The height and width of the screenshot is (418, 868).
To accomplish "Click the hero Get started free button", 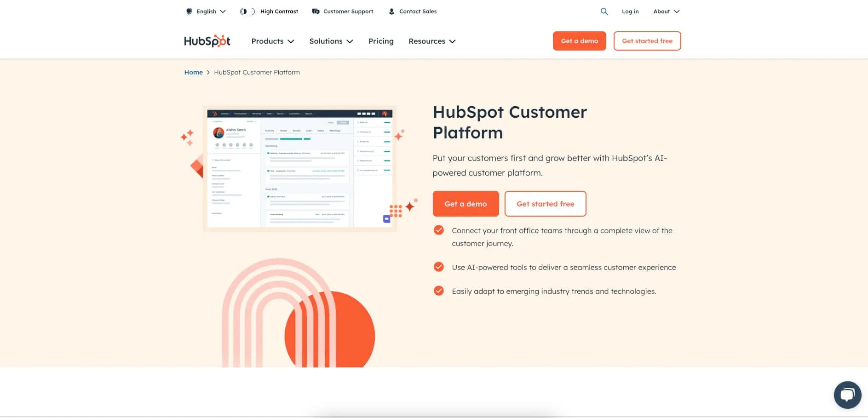I will [x=546, y=204].
